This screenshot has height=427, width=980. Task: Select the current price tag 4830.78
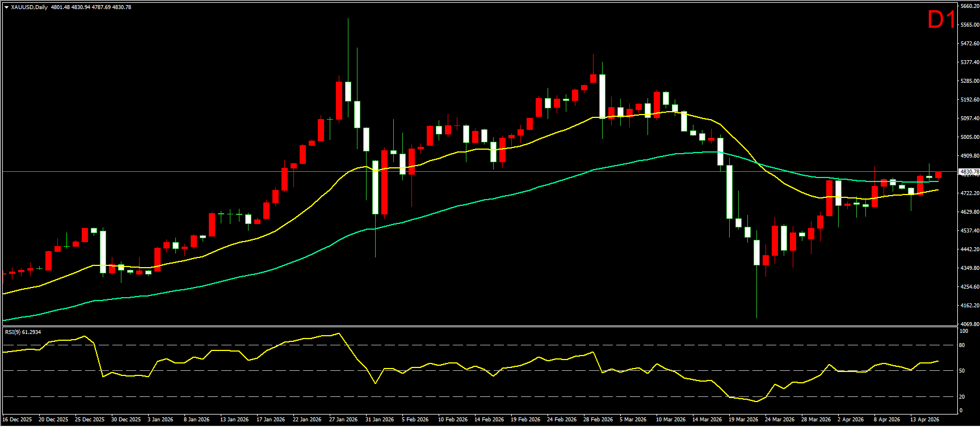tap(968, 171)
